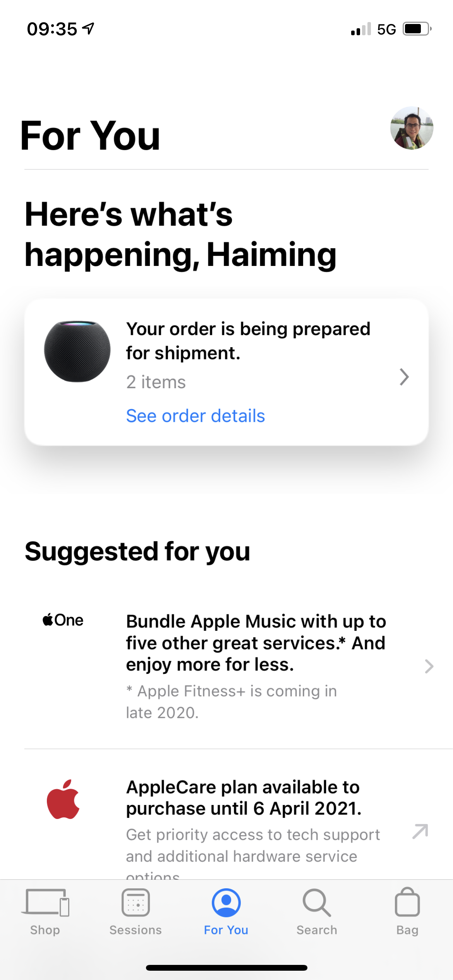Image resolution: width=453 pixels, height=980 pixels.
Task: Open the profile avatar photo
Action: click(x=412, y=128)
